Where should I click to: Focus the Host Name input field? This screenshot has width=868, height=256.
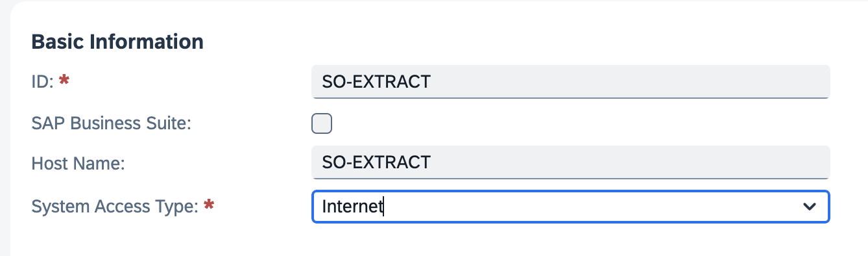[571, 162]
